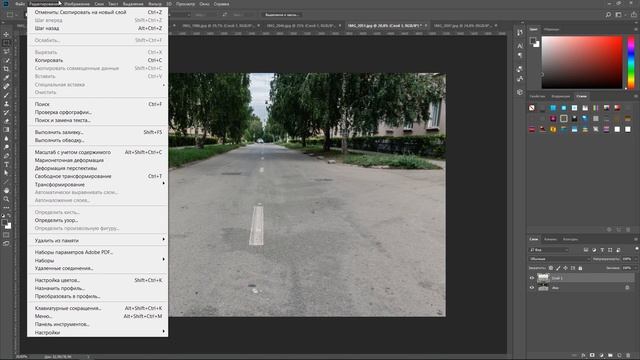Toggle lock transparent pixels
640x360 pixels.
[x=551, y=268]
